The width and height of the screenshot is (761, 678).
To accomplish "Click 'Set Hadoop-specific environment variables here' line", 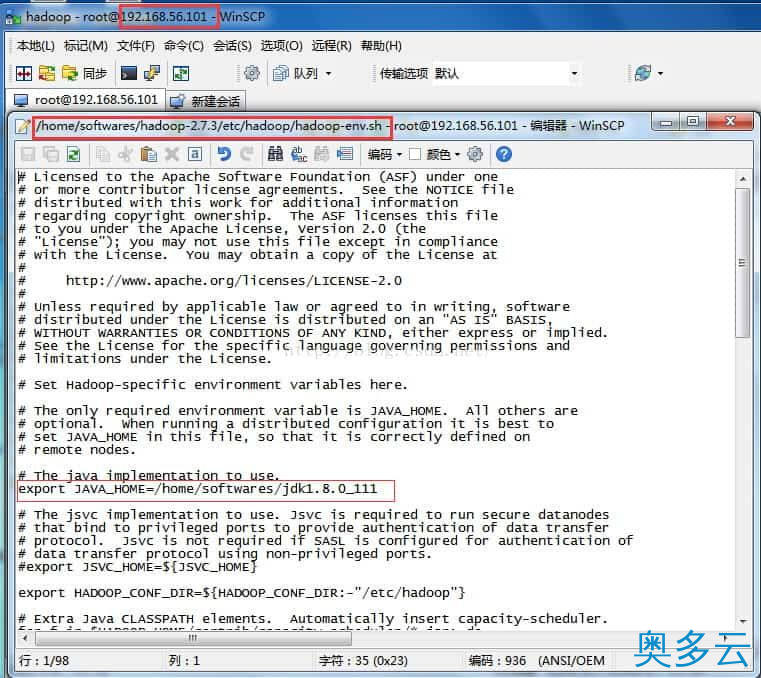I will click(213, 385).
